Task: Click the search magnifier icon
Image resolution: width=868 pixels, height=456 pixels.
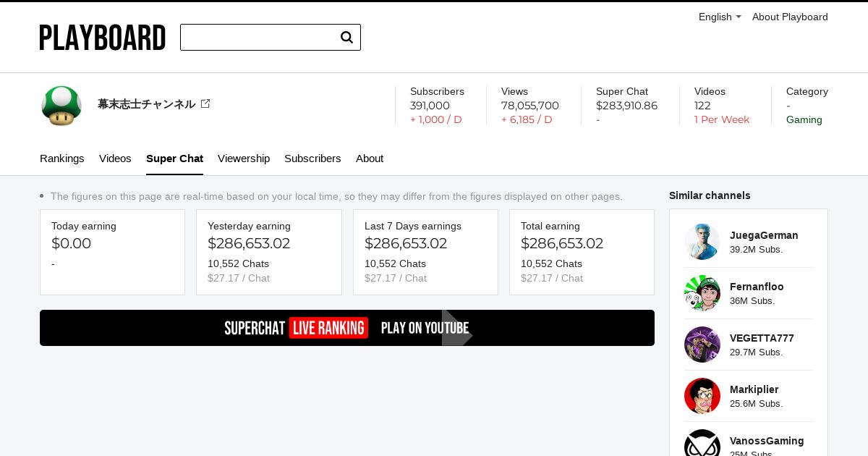Action: pyautogui.click(x=346, y=38)
